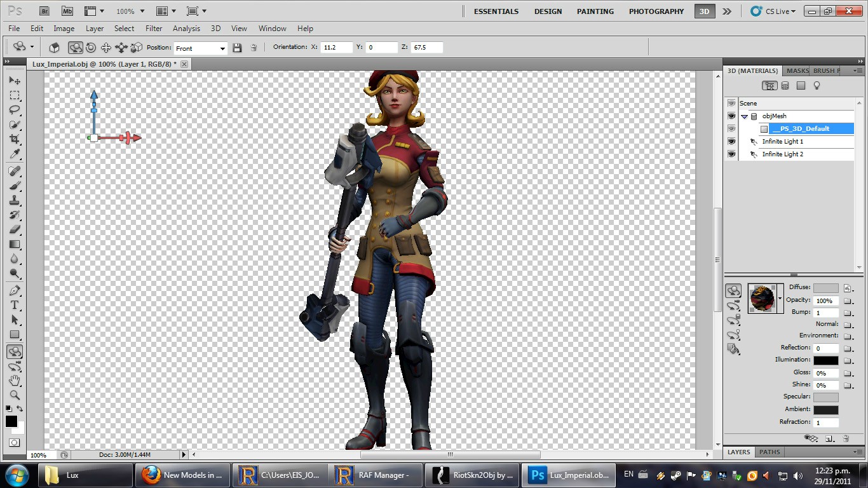868x488 pixels.
Task: Select the Zoom tool
Action: (15, 395)
